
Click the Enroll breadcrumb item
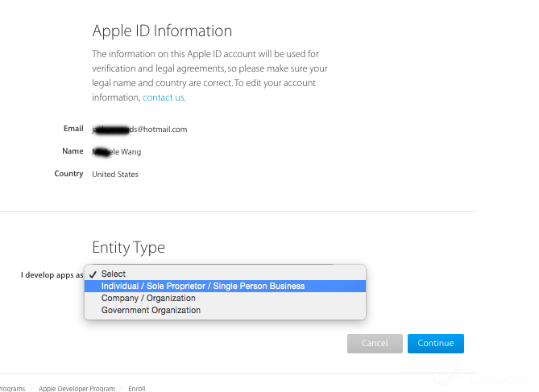(x=137, y=388)
